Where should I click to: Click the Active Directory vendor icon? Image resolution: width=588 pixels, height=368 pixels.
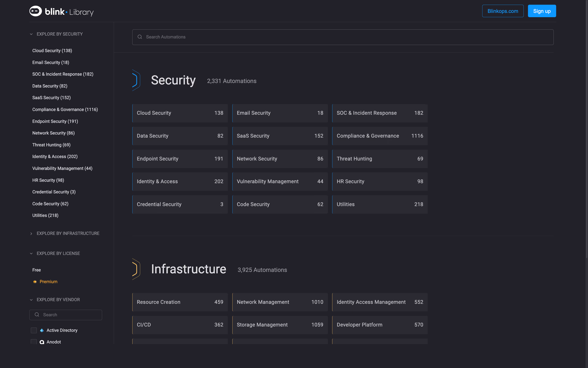tap(42, 330)
